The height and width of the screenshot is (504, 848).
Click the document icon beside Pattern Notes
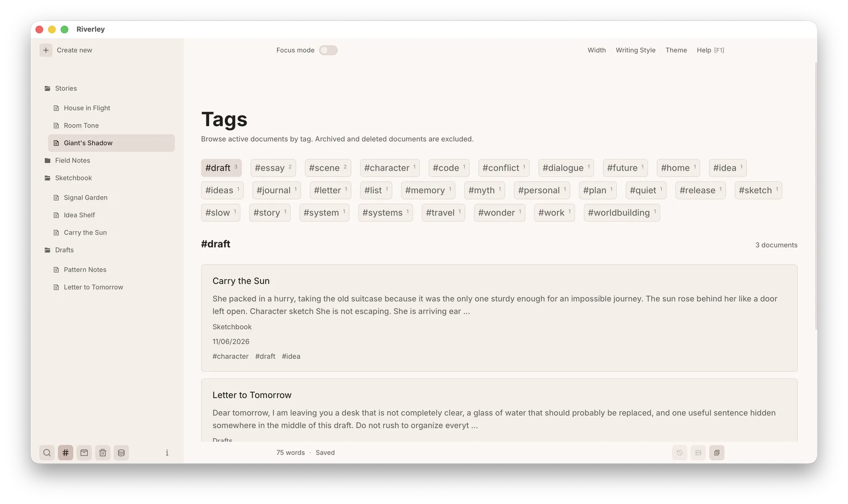tap(56, 270)
